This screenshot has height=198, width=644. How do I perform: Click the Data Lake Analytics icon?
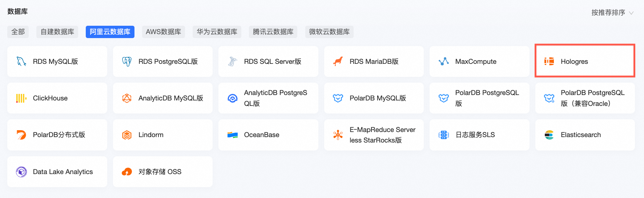(21, 172)
